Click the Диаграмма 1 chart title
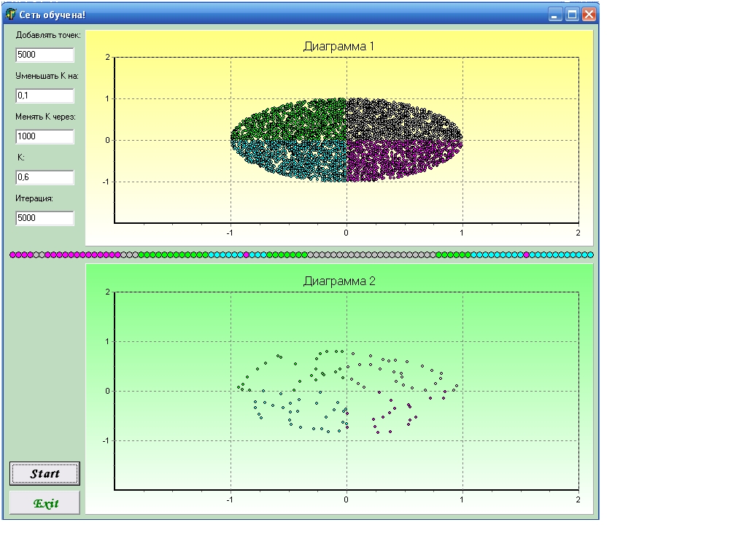The image size is (747, 560). pyautogui.click(x=338, y=47)
